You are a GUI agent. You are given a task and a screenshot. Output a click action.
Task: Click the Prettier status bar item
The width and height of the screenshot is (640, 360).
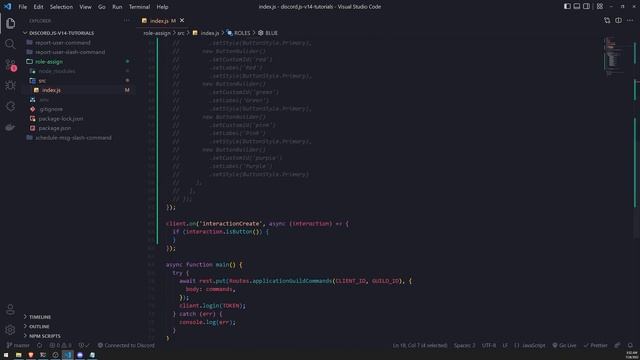596,345
